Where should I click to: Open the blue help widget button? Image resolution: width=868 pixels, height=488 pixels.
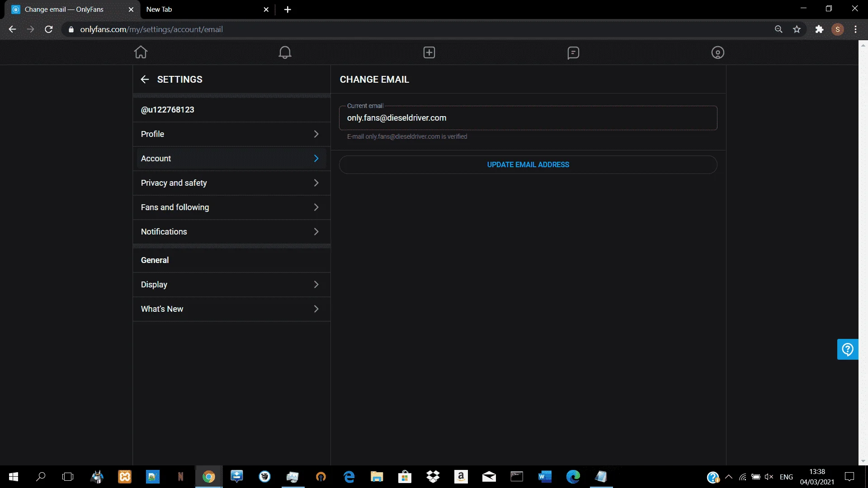pyautogui.click(x=848, y=349)
